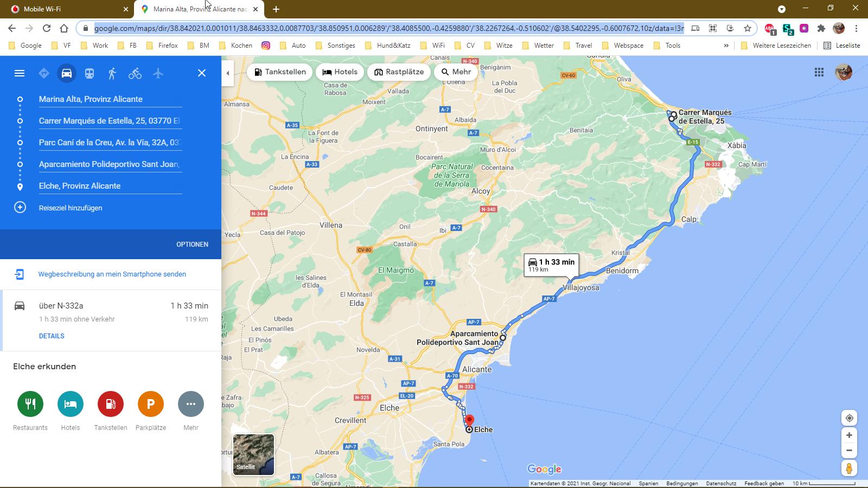Viewport: 868px width, 488px height.
Task: Edit Carrer Marqués de Estella stop field
Action: point(110,121)
